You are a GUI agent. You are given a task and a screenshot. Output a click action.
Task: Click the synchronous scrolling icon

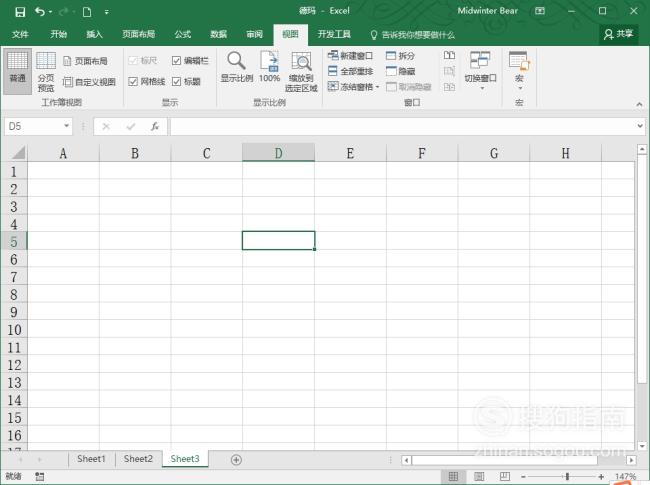pos(449,71)
